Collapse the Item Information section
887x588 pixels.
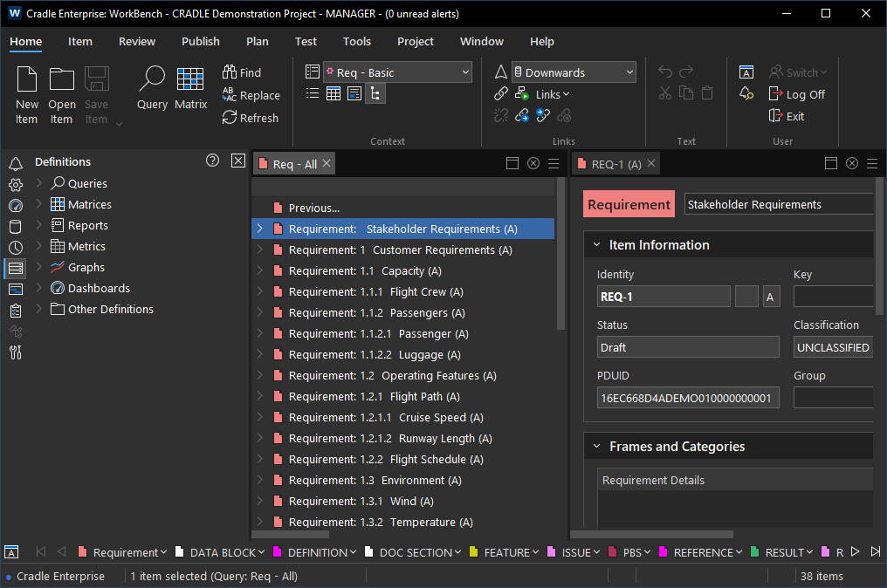597,245
